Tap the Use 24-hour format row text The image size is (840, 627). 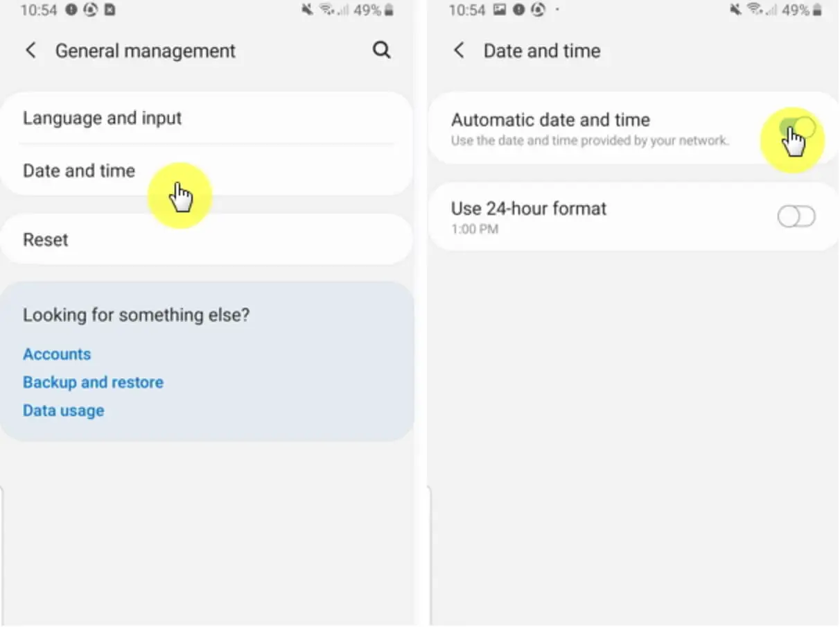tap(529, 209)
